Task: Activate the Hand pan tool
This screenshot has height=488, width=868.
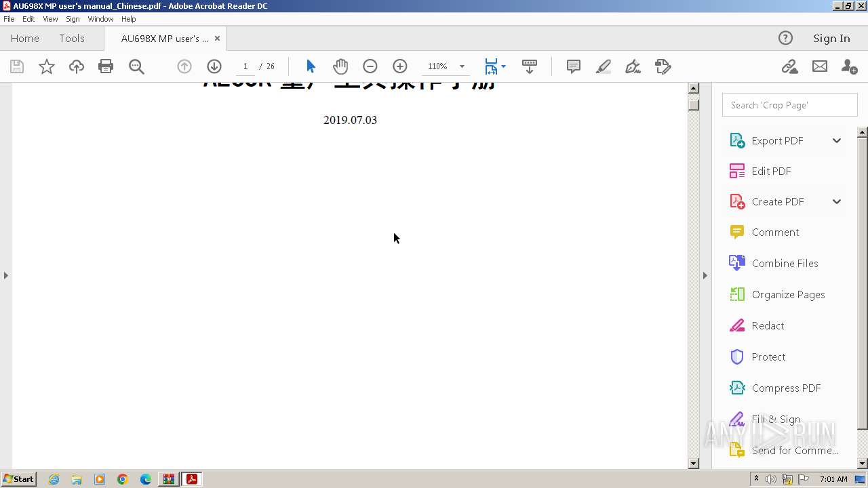Action: [x=340, y=66]
